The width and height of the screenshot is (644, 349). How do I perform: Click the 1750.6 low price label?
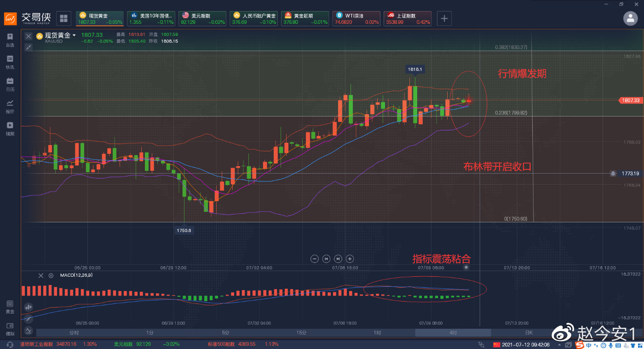click(x=184, y=230)
